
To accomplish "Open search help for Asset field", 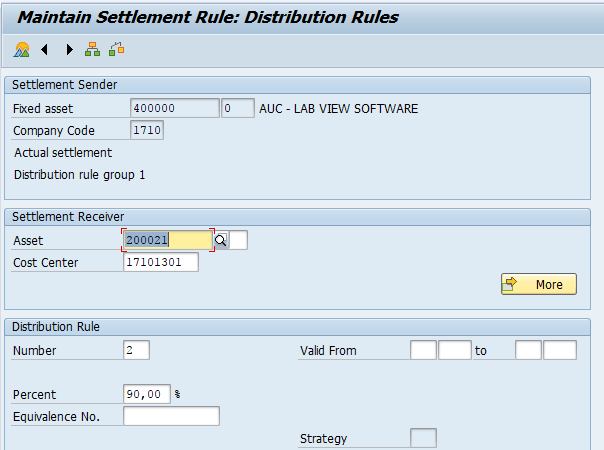I will click(221, 240).
